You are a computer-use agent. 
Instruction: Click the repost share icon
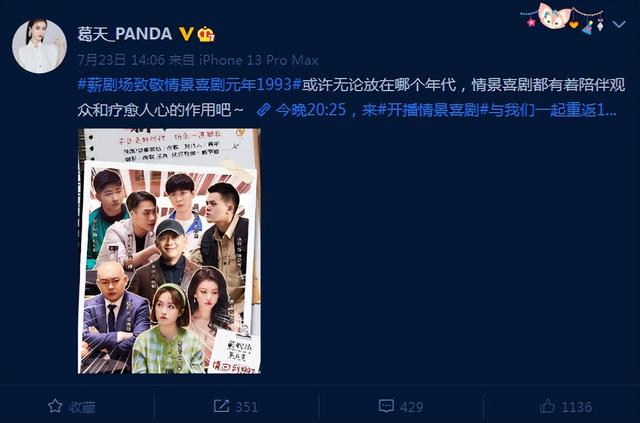point(221,406)
